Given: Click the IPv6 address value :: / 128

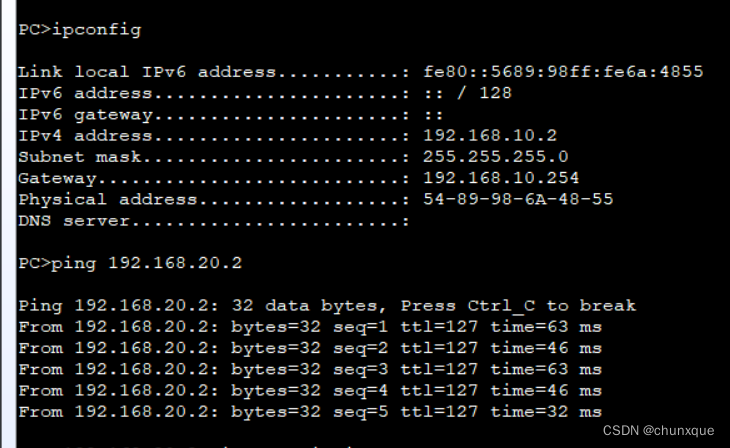Looking at the screenshot, I should (x=468, y=93).
